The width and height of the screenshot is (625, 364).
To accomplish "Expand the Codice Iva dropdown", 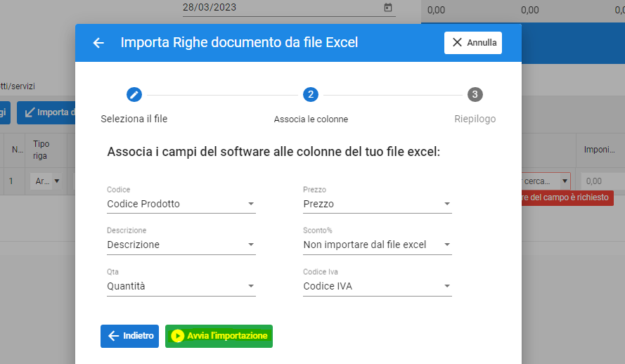I will click(x=377, y=286).
